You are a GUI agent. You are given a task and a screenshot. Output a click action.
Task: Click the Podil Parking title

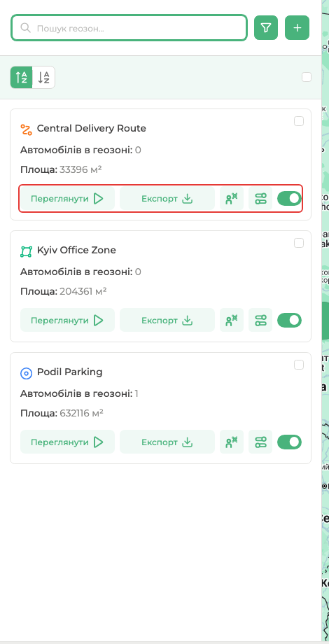pyautogui.click(x=70, y=372)
